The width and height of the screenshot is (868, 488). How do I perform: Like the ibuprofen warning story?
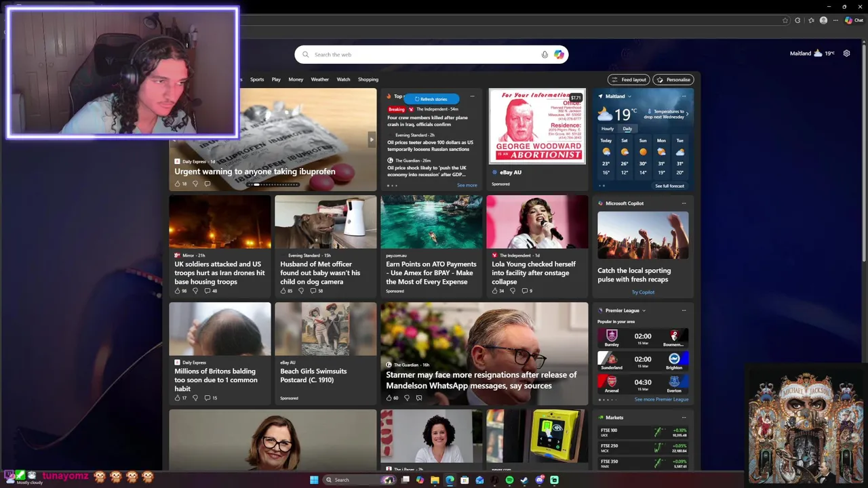178,184
